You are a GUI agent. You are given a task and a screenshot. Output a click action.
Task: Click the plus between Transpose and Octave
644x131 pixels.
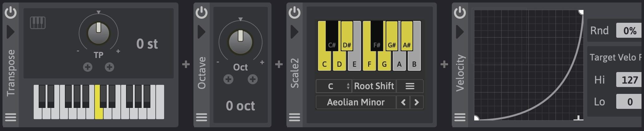pyautogui.click(x=186, y=64)
